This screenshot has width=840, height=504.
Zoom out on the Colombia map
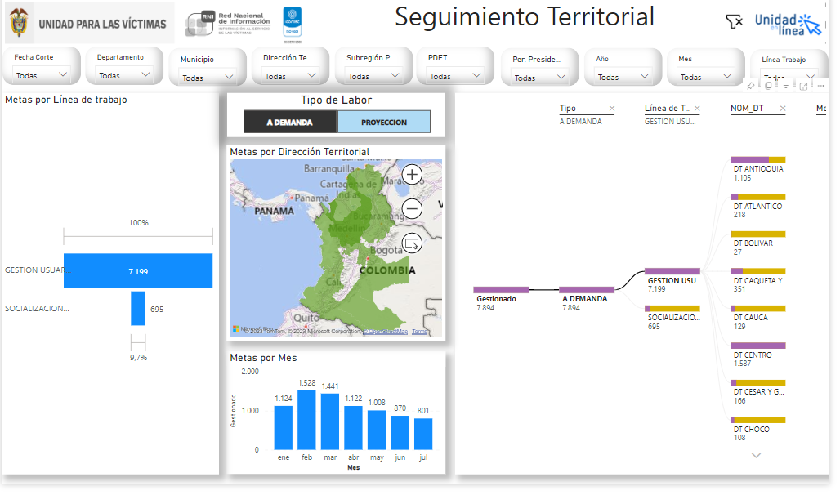click(x=412, y=209)
